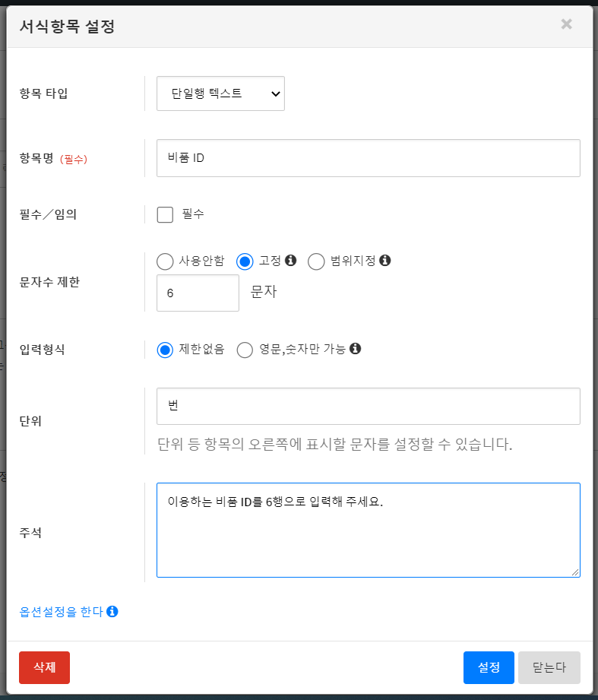Image resolution: width=598 pixels, height=700 pixels.
Task: Select the 제한없음 input format
Action: point(165,350)
